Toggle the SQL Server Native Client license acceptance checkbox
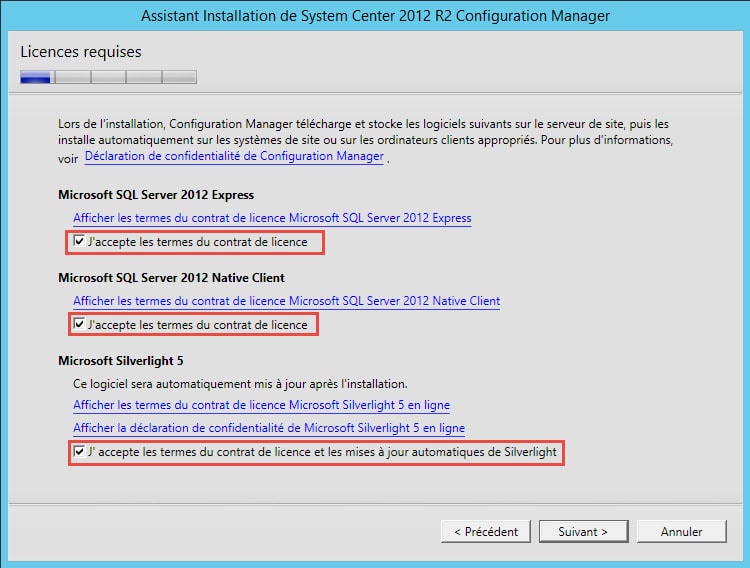Image resolution: width=750 pixels, height=568 pixels. (80, 325)
